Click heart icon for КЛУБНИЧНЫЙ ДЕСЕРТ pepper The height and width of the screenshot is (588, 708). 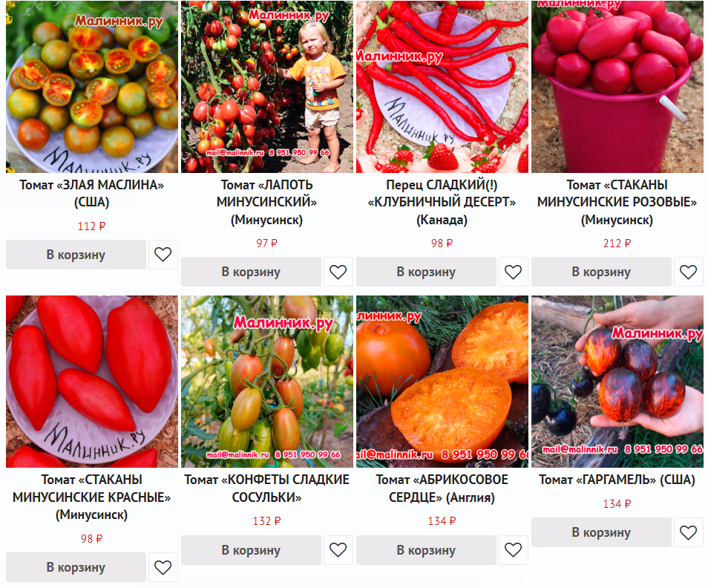pyautogui.click(x=513, y=272)
